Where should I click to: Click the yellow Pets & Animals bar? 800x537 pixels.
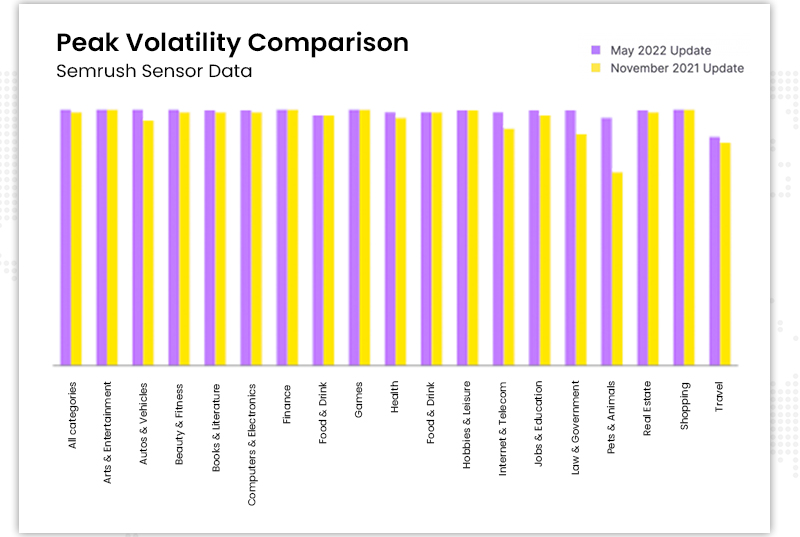point(617,268)
